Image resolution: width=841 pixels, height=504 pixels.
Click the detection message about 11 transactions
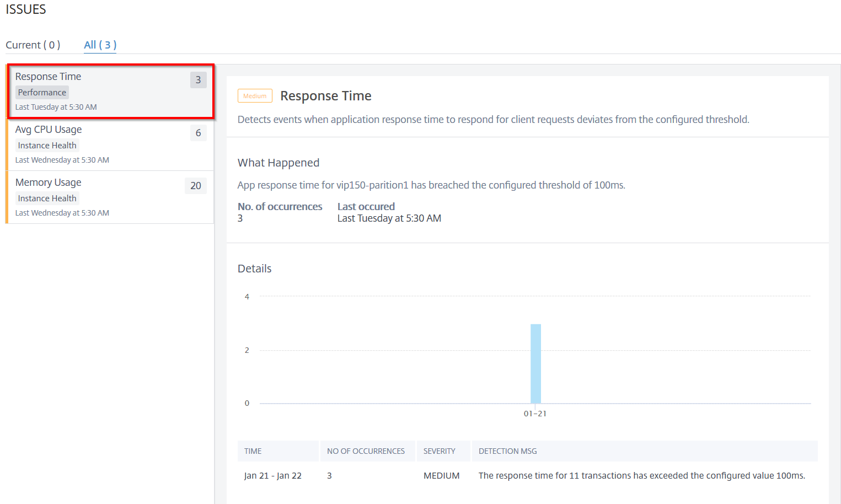[x=642, y=475]
